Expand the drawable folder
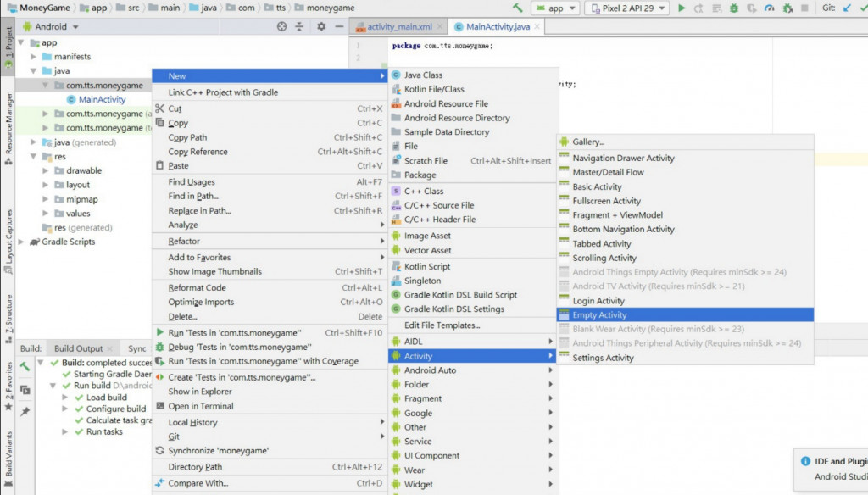The height and width of the screenshot is (495, 868). pyautogui.click(x=46, y=170)
